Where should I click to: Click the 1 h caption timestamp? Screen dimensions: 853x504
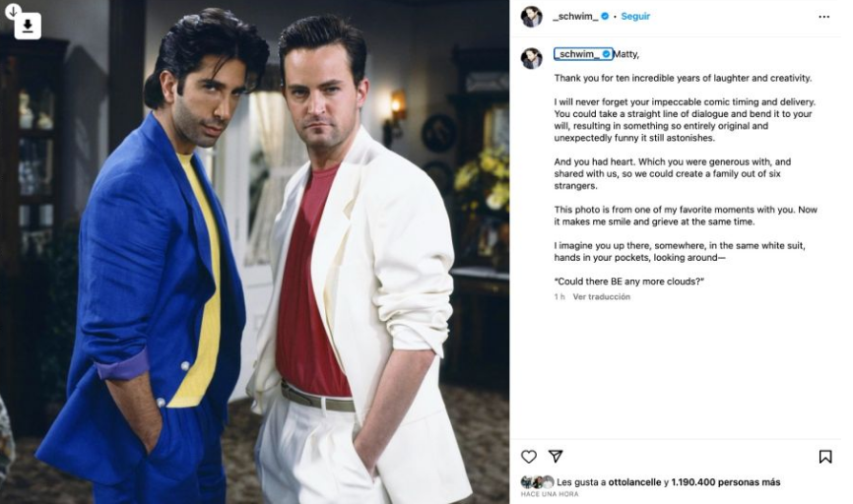click(x=559, y=297)
